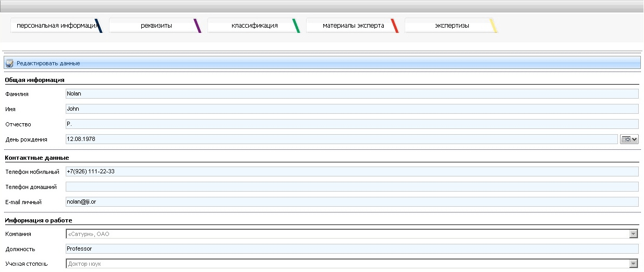Image resolution: width=644 pixels, height=272 pixels.
Task: Select the Телефон мобильный field
Action: [x=352, y=172]
